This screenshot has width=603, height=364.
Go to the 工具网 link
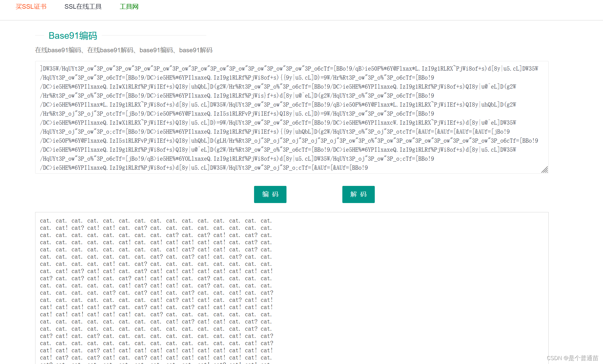pyautogui.click(x=129, y=7)
